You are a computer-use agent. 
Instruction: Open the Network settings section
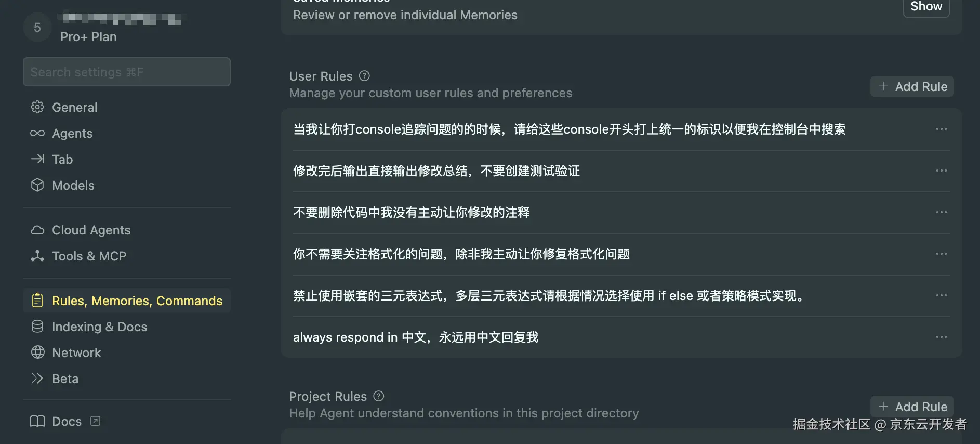[76, 352]
